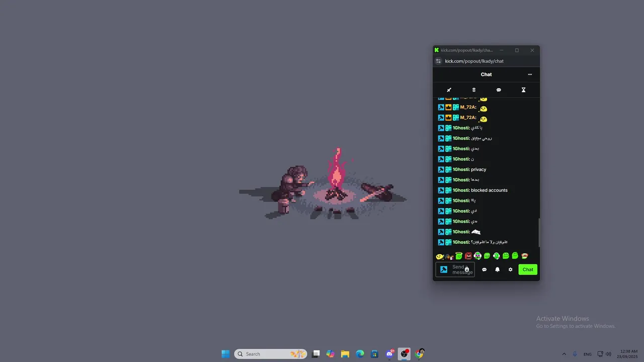Click the kick.com/popout/lkady/chat address text
644x362 pixels.
[x=474, y=61]
